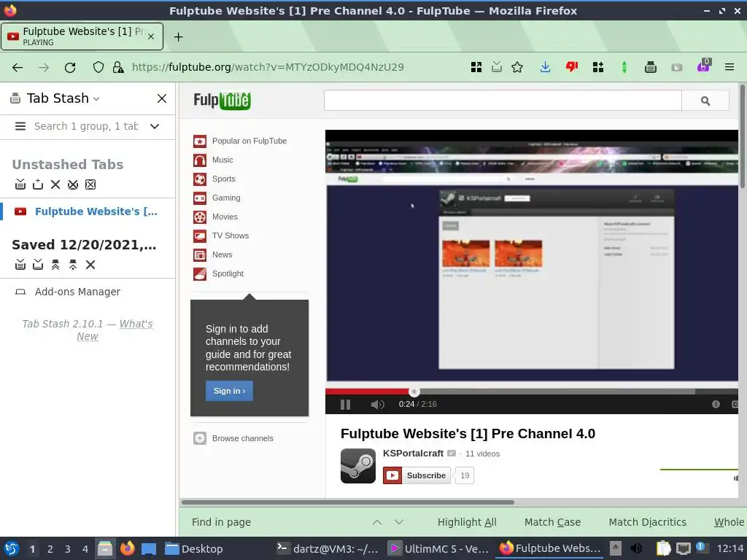Subscribe to KSPortalcraft
The height and width of the screenshot is (560, 747).
(417, 475)
